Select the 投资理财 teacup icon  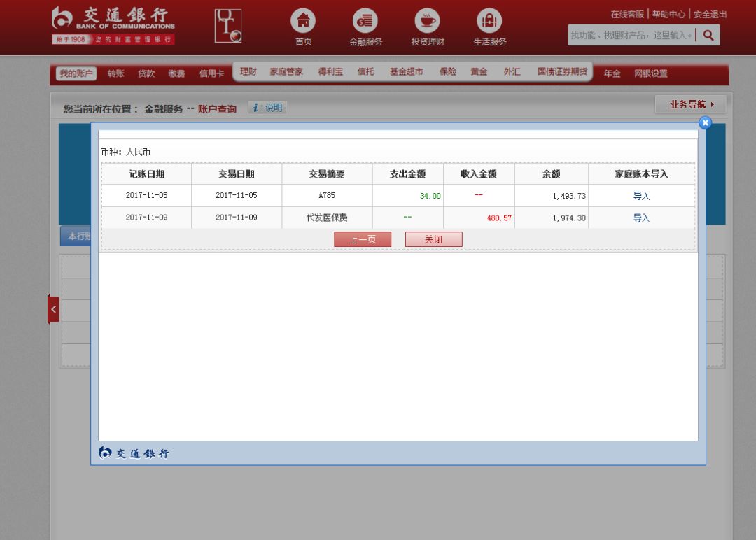tap(427, 21)
